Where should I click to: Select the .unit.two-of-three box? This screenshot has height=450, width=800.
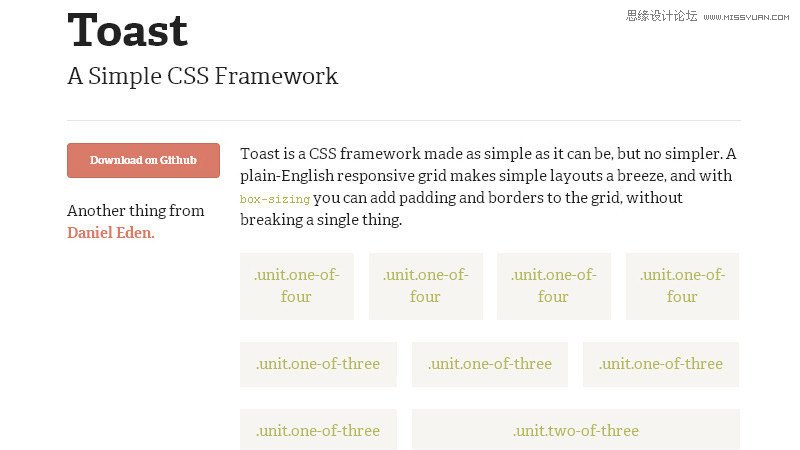(x=575, y=430)
